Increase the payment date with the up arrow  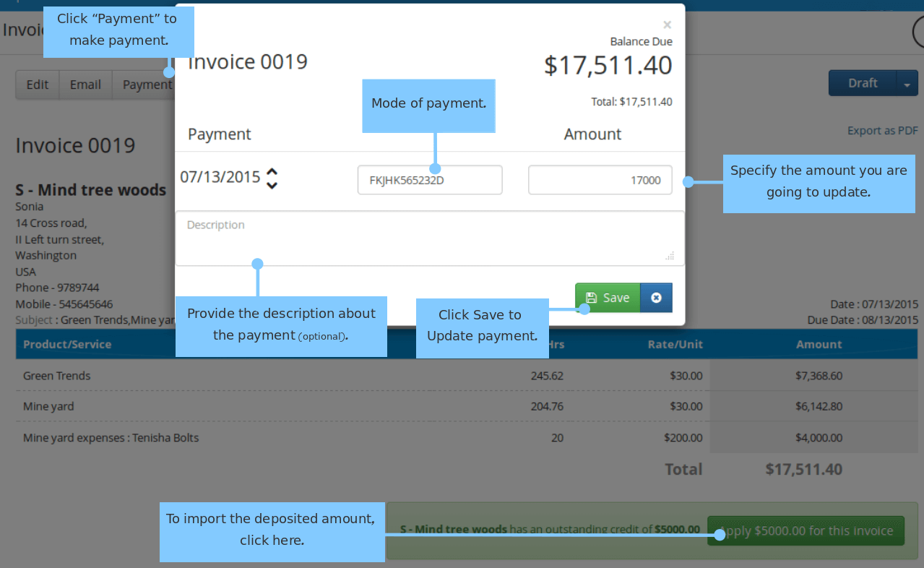pyautogui.click(x=272, y=171)
